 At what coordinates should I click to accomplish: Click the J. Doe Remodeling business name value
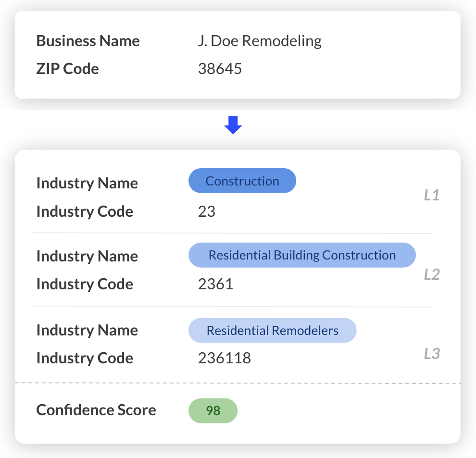click(x=260, y=41)
